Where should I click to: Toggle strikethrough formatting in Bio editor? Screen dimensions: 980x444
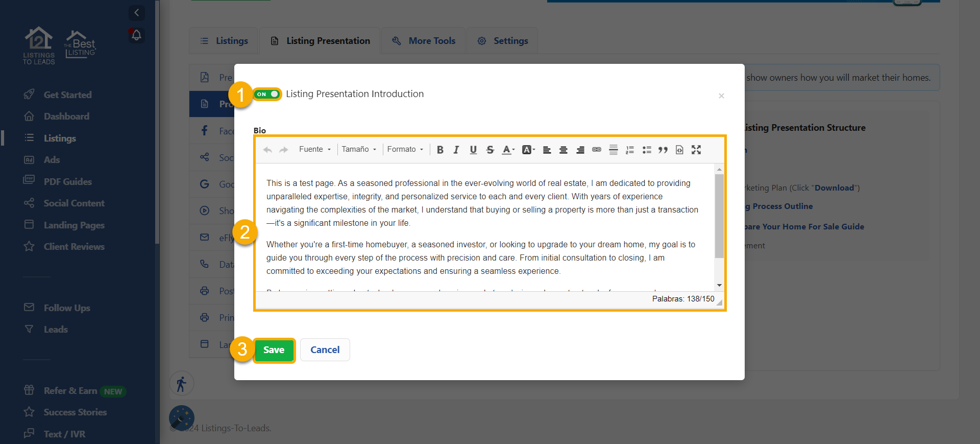coord(490,150)
